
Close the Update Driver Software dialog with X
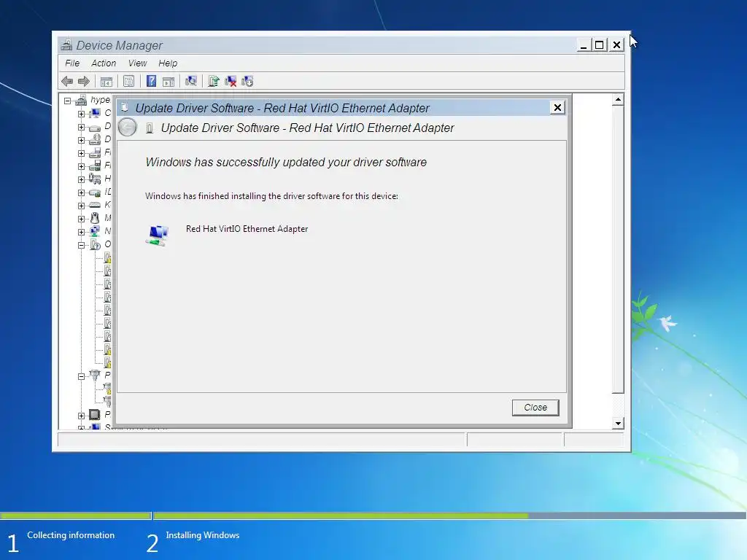(x=557, y=108)
